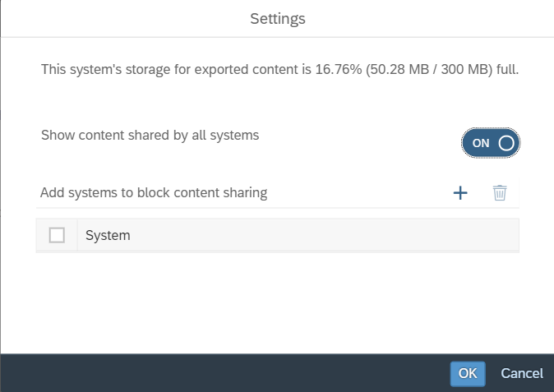This screenshot has width=554, height=392.
Task: Tick the select-all checkbox in table header
Action: 57,236
